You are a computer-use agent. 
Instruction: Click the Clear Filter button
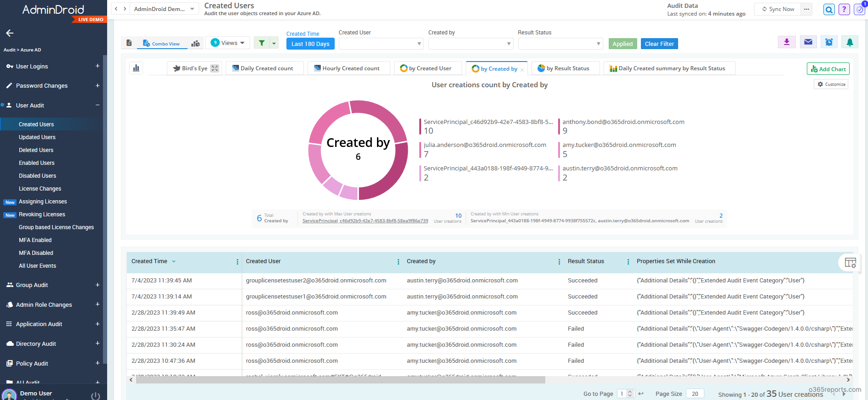[x=659, y=44]
